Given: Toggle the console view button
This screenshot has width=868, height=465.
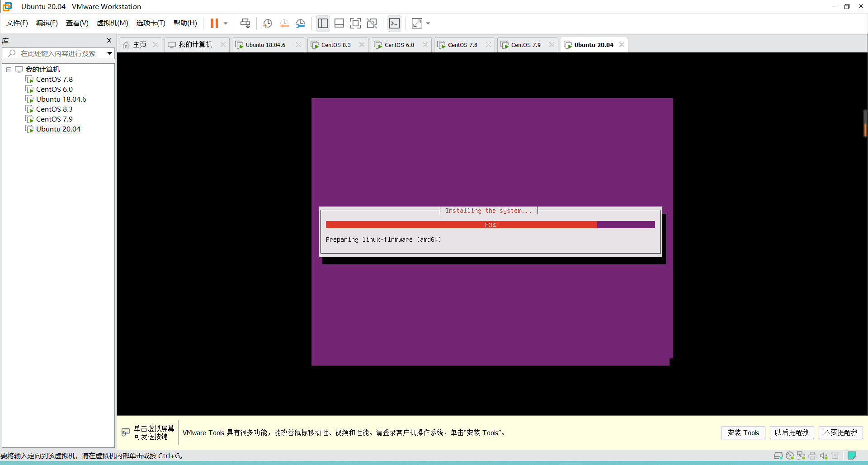Looking at the screenshot, I should (x=394, y=23).
